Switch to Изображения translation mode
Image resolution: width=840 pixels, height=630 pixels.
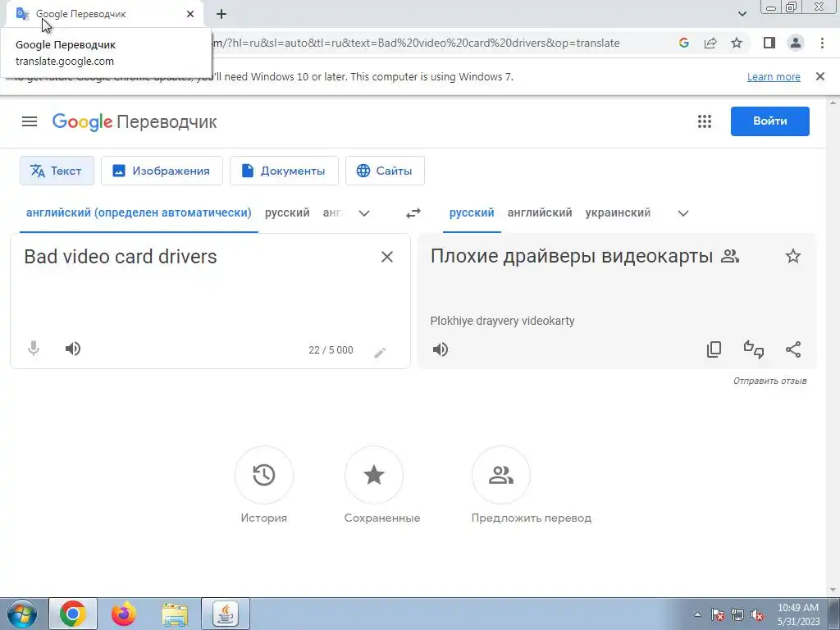point(162,171)
